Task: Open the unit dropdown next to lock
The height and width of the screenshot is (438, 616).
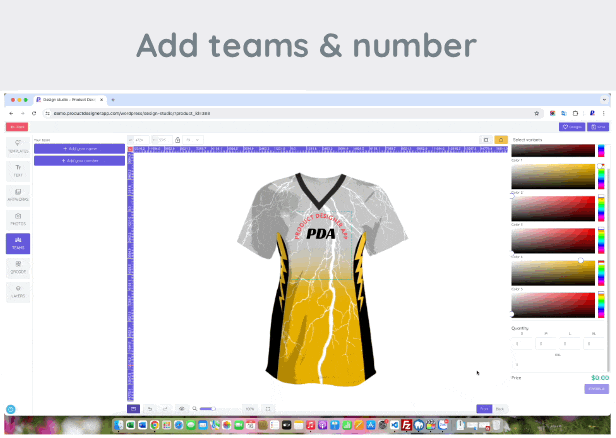Action: coord(194,139)
